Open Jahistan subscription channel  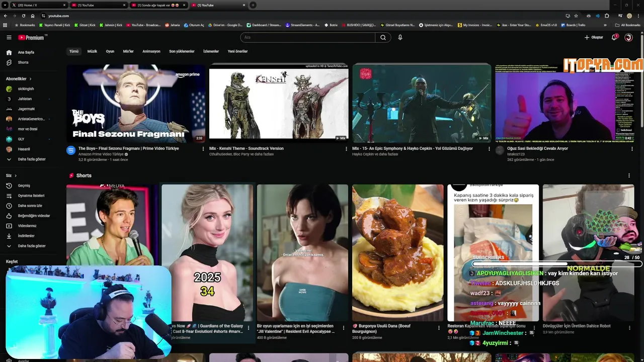point(25,99)
